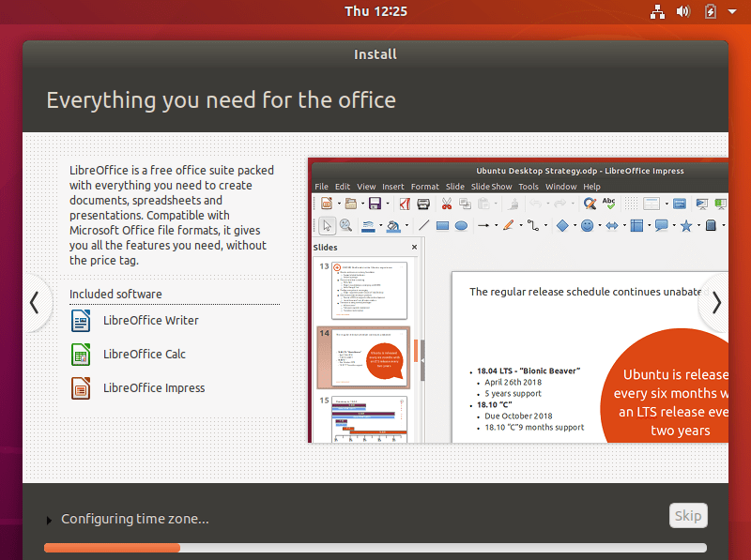Click the Fill Color paint bucket icon
The height and width of the screenshot is (560, 751).
click(393, 226)
